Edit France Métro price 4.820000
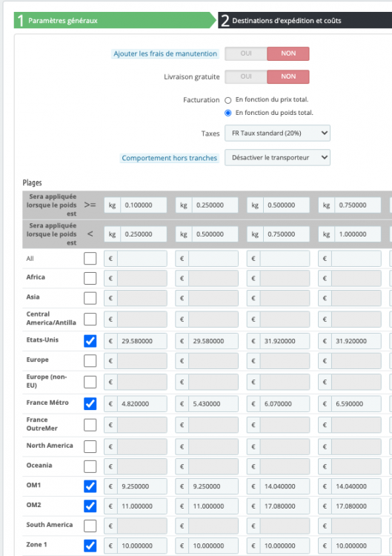392x556 pixels. click(142, 404)
